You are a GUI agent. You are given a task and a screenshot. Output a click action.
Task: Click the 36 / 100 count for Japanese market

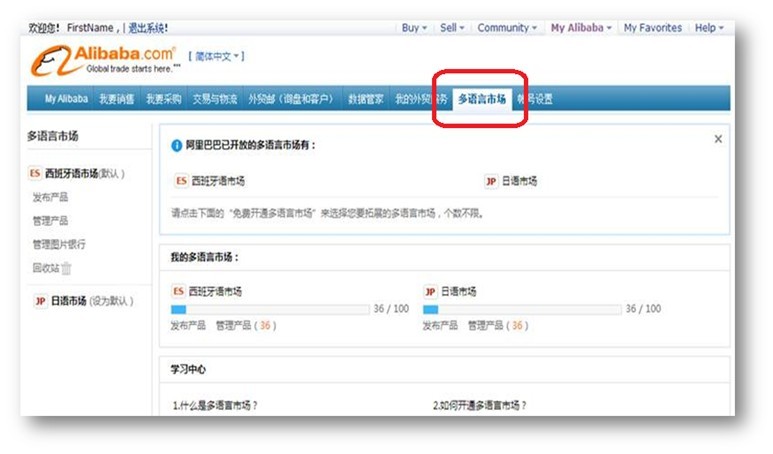[643, 309]
